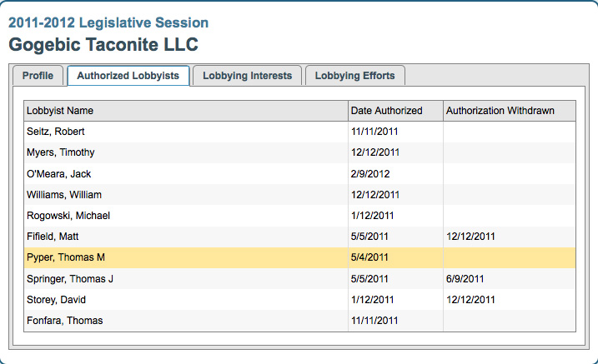The height and width of the screenshot is (364, 598).
Task: Open the Profile tab
Action: point(38,76)
